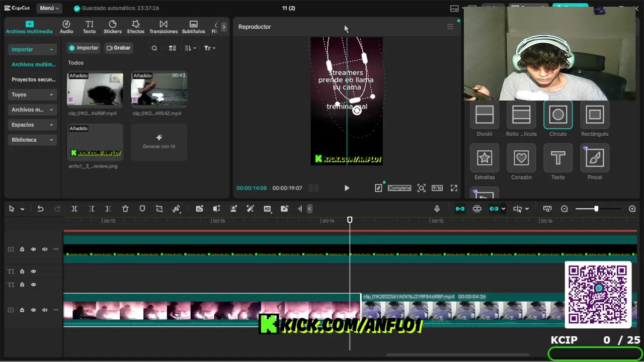Mute audio on the top overlay track
Image resolution: width=644 pixels, height=362 pixels.
tap(45, 249)
